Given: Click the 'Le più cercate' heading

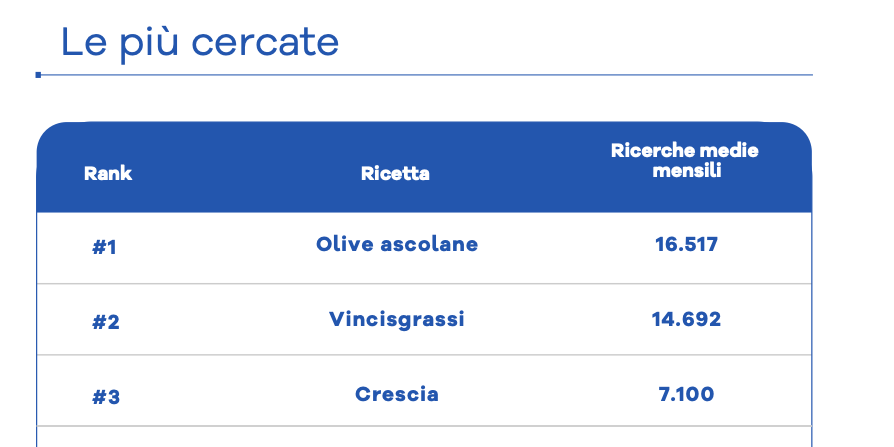Looking at the screenshot, I should [x=200, y=43].
